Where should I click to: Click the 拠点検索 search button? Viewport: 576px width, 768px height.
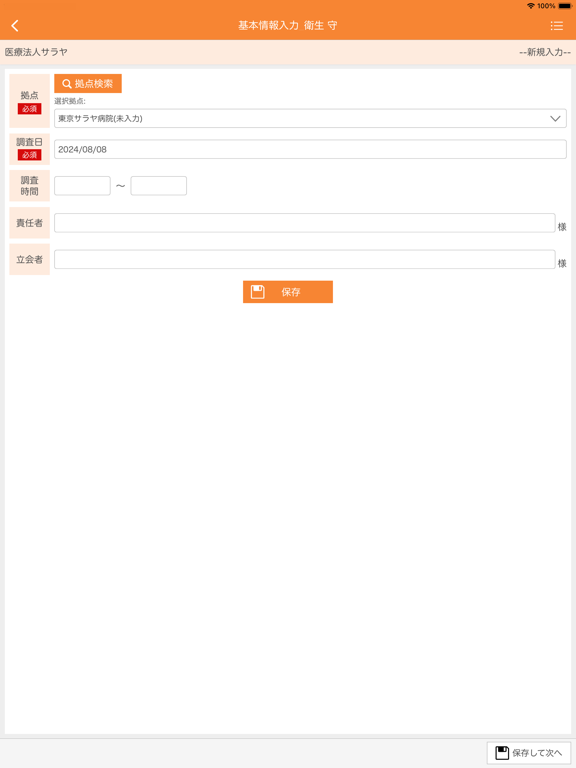point(88,84)
